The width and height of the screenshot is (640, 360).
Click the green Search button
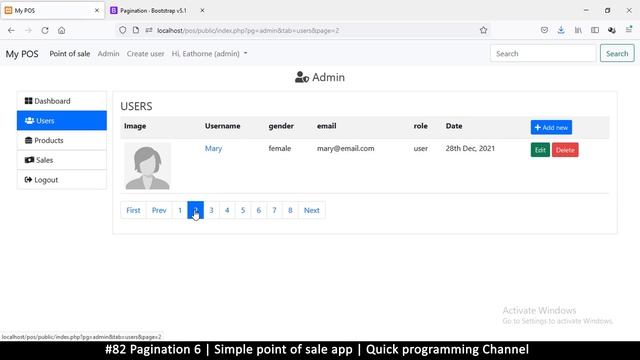click(617, 53)
